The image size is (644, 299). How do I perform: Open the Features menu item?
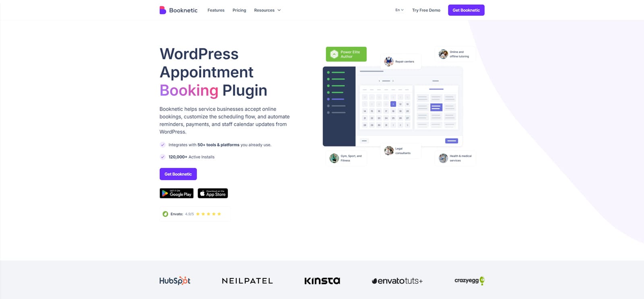tap(216, 10)
